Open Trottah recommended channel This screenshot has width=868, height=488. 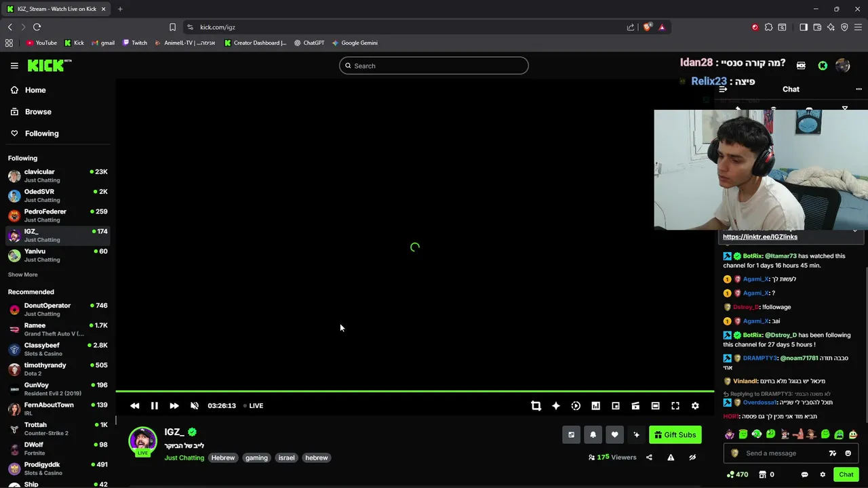(x=58, y=428)
